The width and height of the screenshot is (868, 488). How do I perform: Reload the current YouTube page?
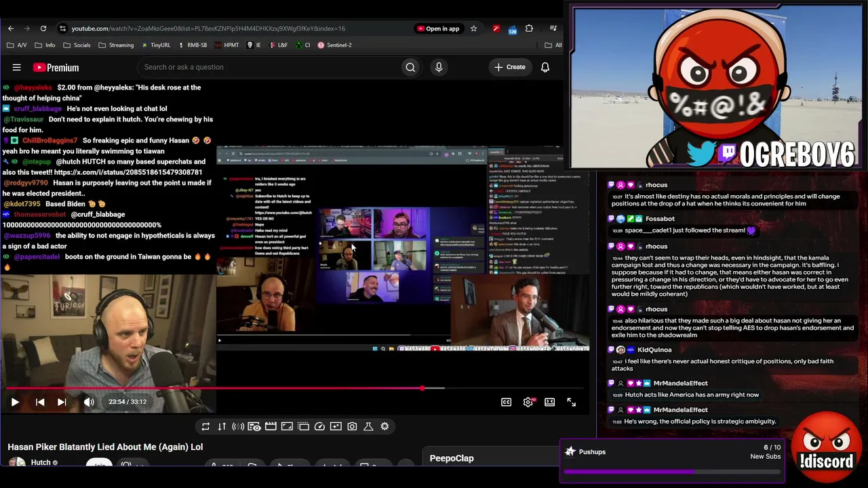point(43,28)
